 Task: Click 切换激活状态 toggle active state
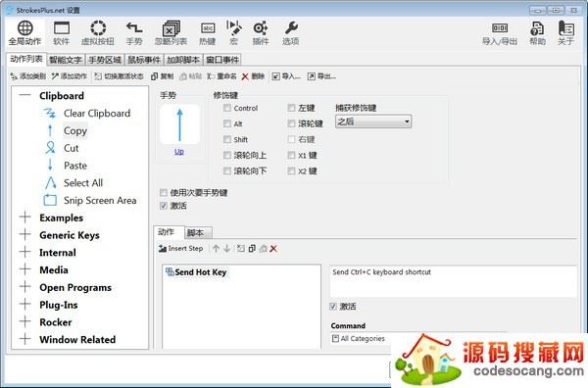119,76
